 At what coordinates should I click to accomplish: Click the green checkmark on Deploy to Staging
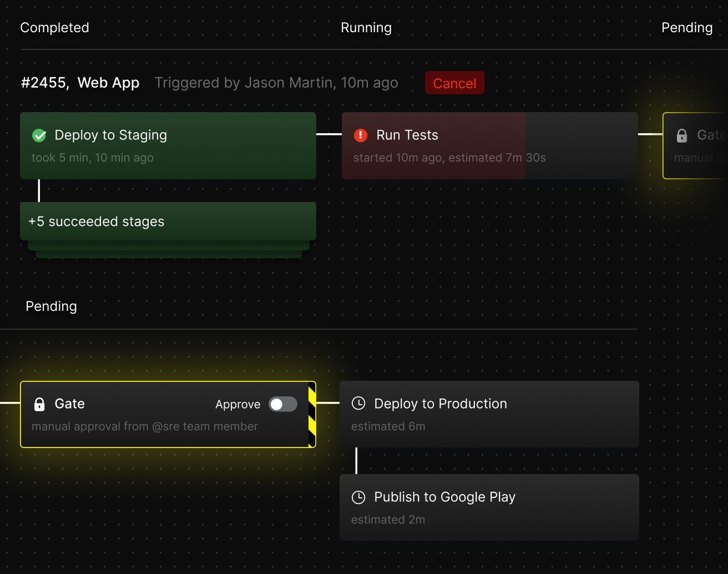[39, 135]
